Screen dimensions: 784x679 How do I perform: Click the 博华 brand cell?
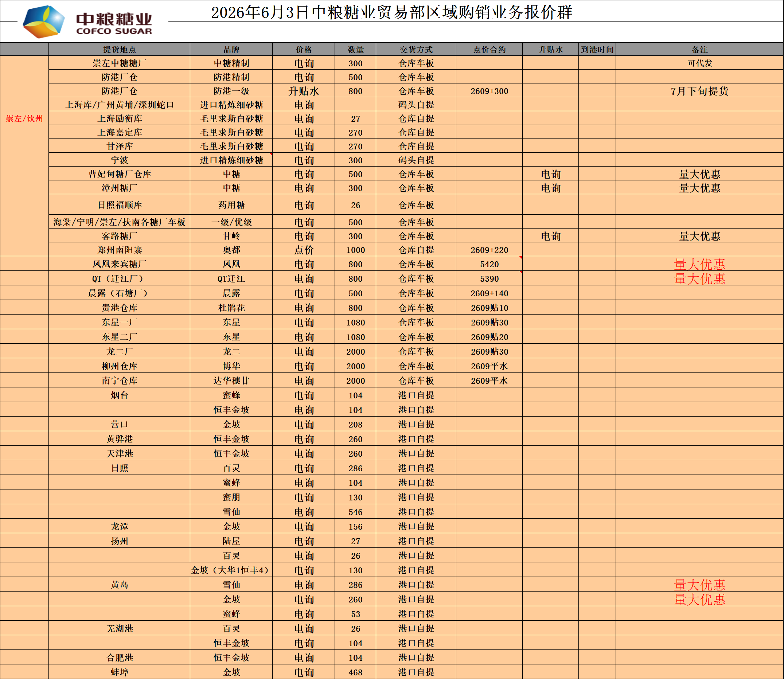[x=231, y=366]
